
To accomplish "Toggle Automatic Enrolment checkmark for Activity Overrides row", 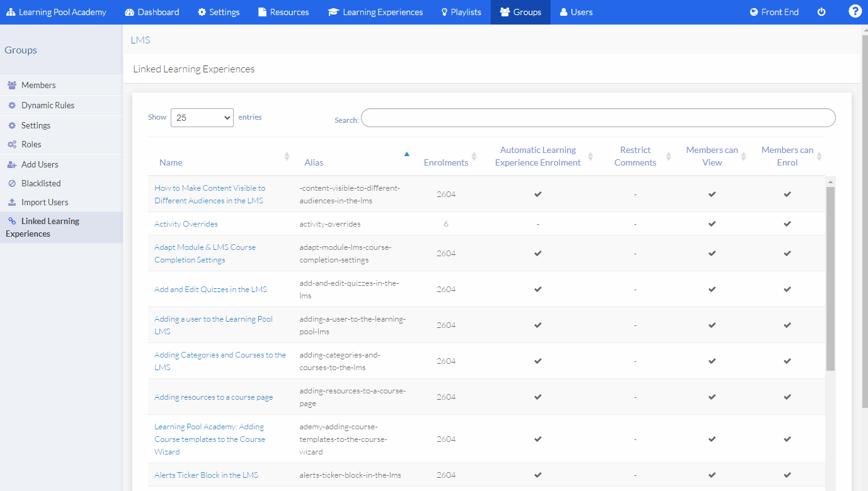I will [x=538, y=223].
